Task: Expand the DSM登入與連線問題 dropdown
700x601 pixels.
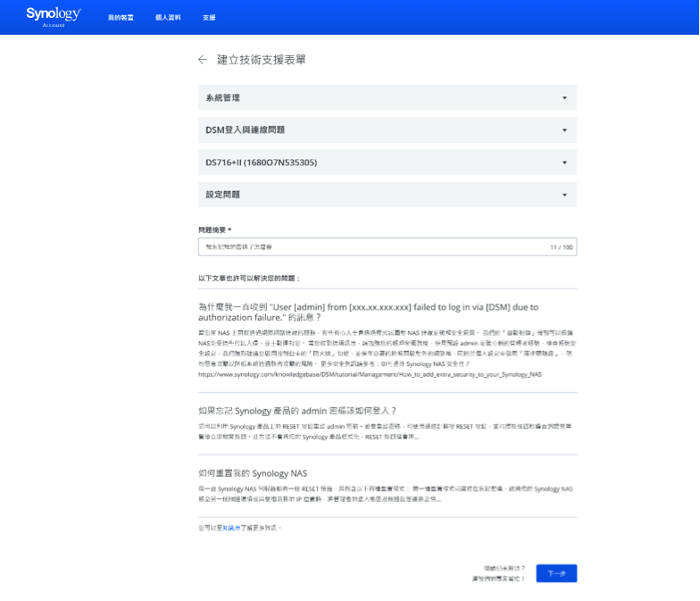Action: coord(387,130)
